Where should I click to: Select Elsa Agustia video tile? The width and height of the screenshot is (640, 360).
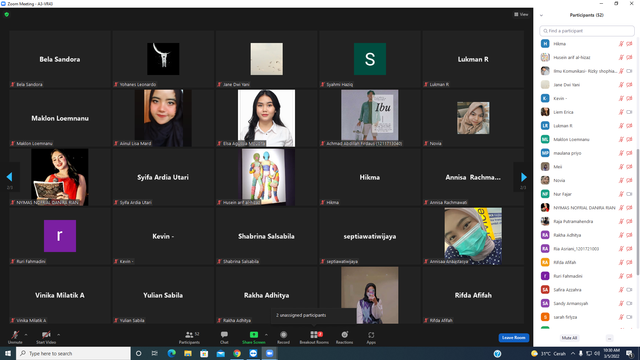[x=267, y=118]
